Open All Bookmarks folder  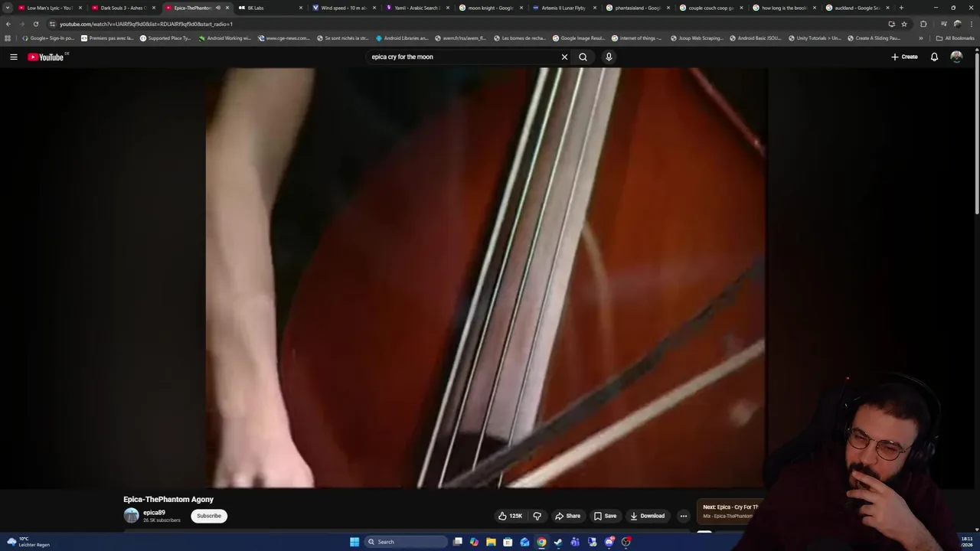click(x=955, y=37)
